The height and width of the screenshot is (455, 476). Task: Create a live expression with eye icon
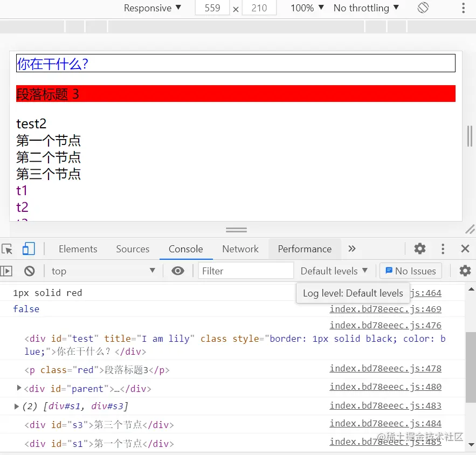(178, 271)
